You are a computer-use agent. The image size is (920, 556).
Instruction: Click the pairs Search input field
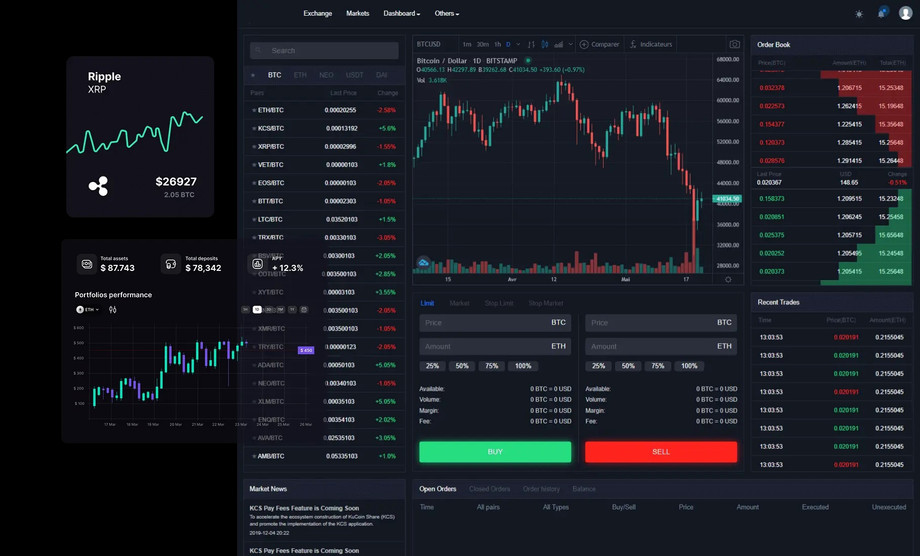click(x=325, y=50)
